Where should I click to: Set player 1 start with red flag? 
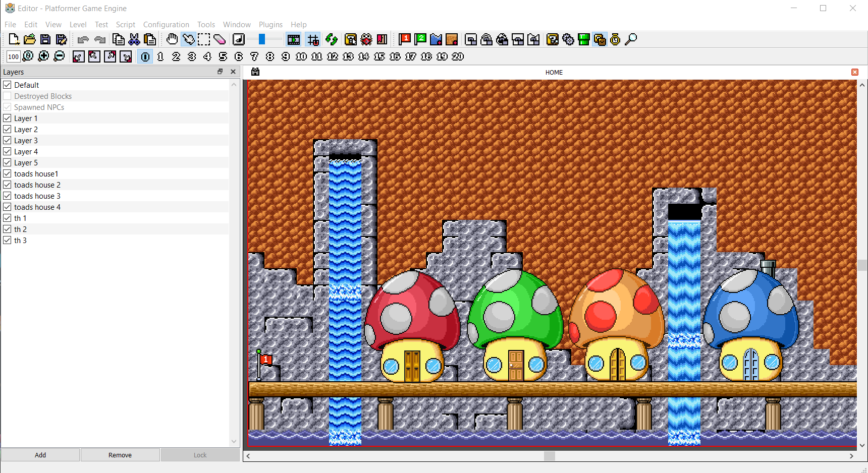click(405, 39)
